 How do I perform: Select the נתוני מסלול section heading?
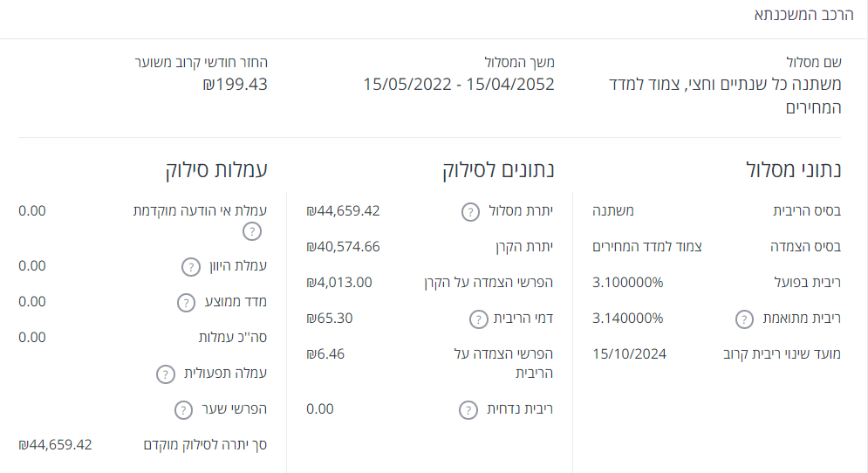coord(793,170)
